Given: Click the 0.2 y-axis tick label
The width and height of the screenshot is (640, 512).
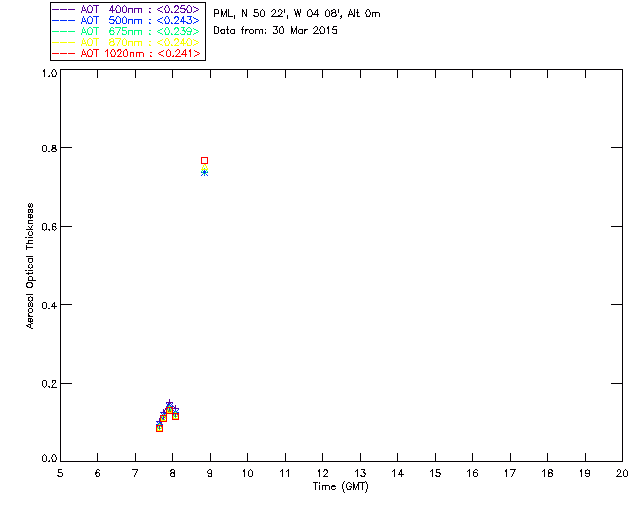Looking at the screenshot, I should tap(49, 384).
